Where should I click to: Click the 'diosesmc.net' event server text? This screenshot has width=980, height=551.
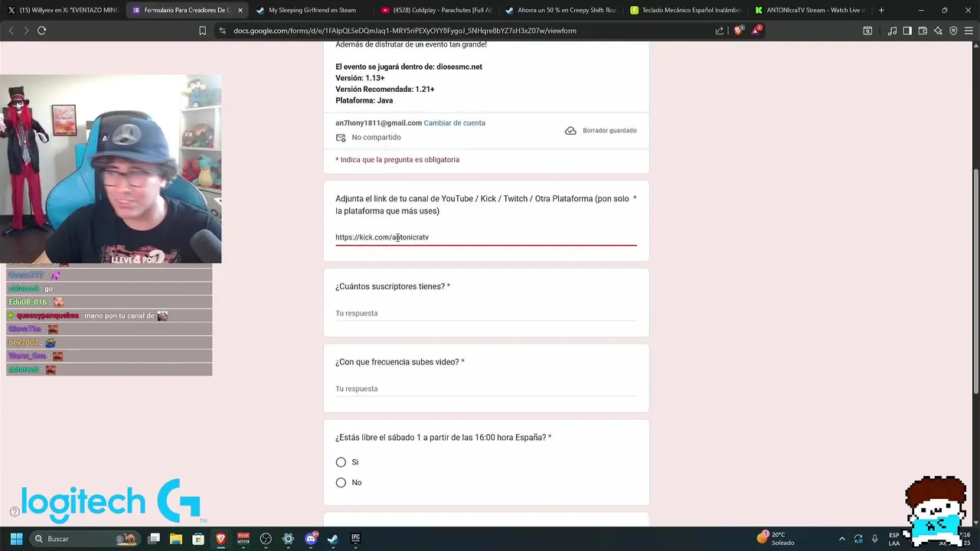(x=459, y=67)
